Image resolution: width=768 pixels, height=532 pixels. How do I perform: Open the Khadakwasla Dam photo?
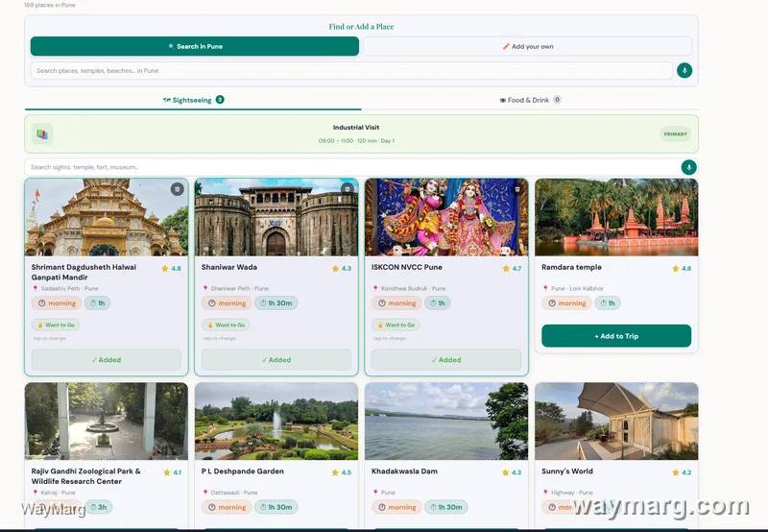446,422
